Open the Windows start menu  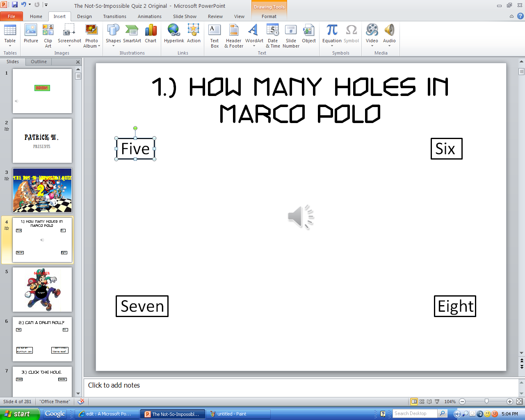tap(19, 414)
